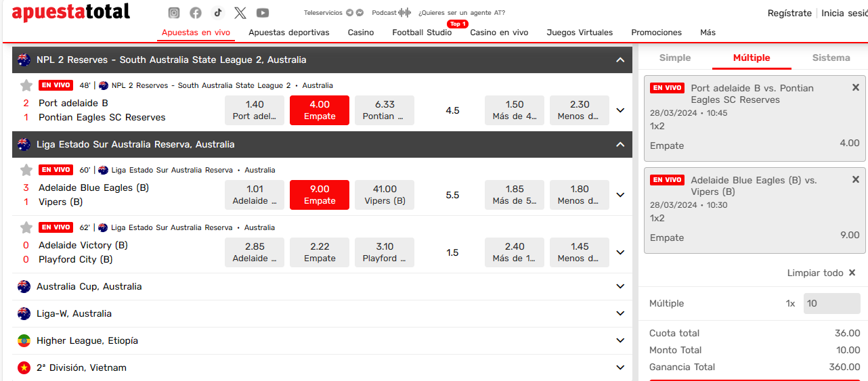This screenshot has height=381, width=868.
Task: Switch bet slip to Simple tab
Action: click(675, 58)
